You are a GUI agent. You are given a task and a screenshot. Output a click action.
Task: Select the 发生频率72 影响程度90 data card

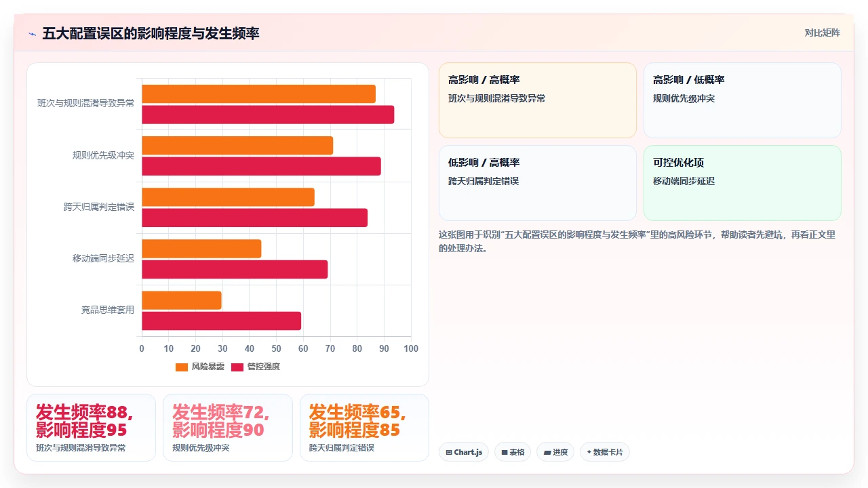pyautogui.click(x=228, y=428)
